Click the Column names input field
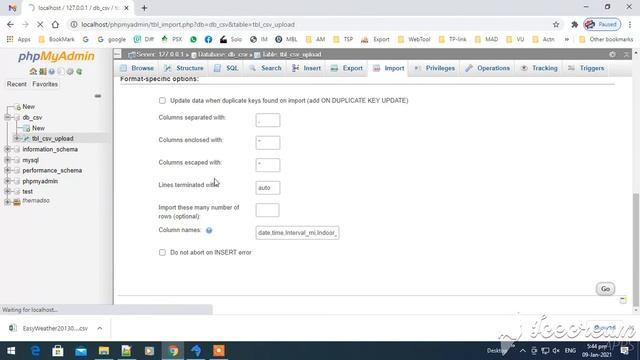Screen dimensions: 640x360 click(x=297, y=233)
